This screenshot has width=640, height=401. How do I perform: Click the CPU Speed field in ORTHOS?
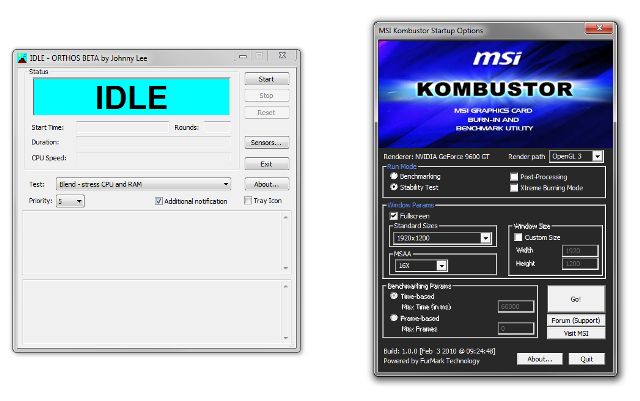[x=153, y=158]
